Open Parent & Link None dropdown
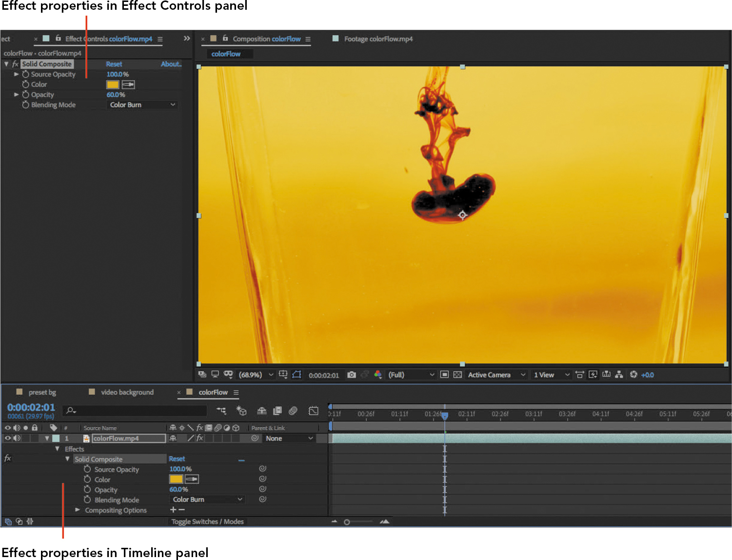This screenshot has height=560, width=732. coord(289,439)
